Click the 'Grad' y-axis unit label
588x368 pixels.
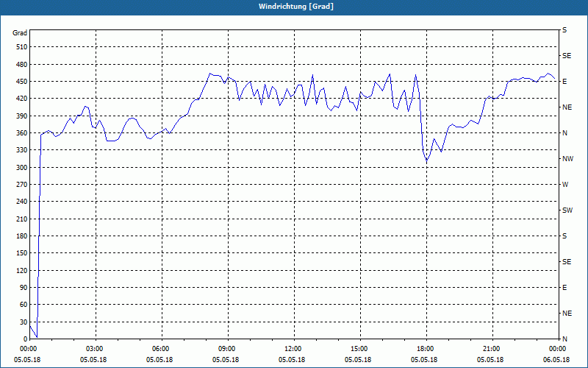[20, 33]
